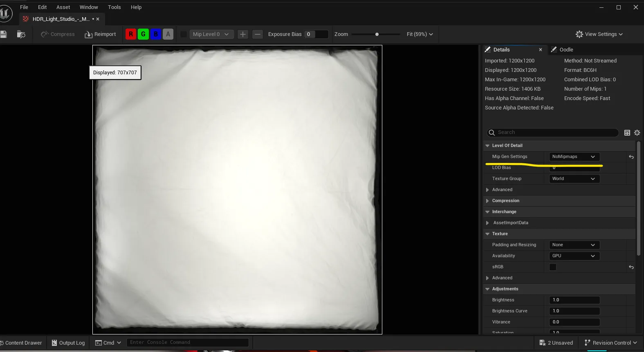The width and height of the screenshot is (644, 352).
Task: Click the Details search field
Action: coord(553,132)
